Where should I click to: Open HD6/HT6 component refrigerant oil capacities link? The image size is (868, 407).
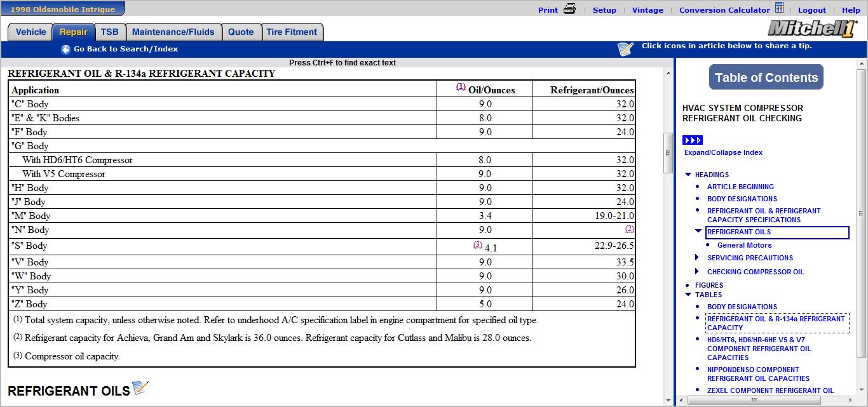[759, 349]
